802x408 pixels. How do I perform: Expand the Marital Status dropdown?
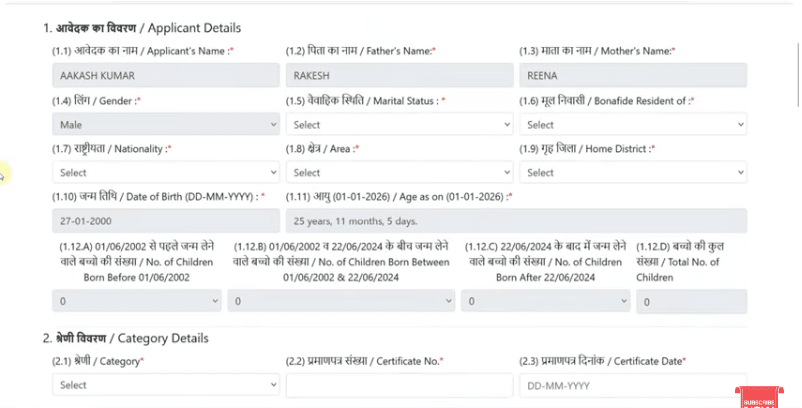click(x=398, y=125)
